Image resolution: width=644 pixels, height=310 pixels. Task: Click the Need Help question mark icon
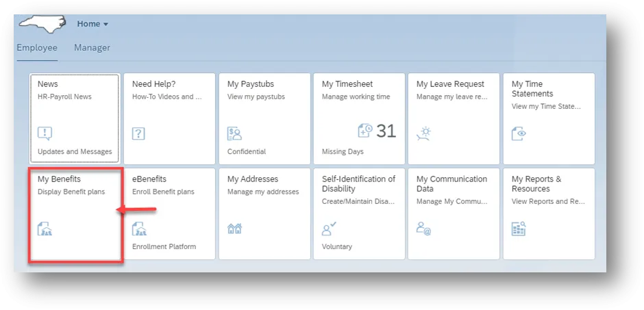click(x=139, y=133)
